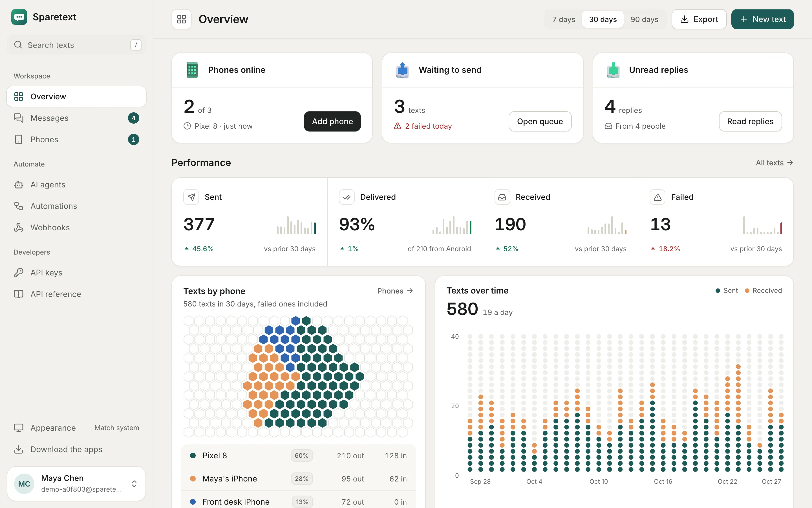This screenshot has width=812, height=508.
Task: Expand the Maya Chen account switcher
Action: pyautogui.click(x=76, y=484)
